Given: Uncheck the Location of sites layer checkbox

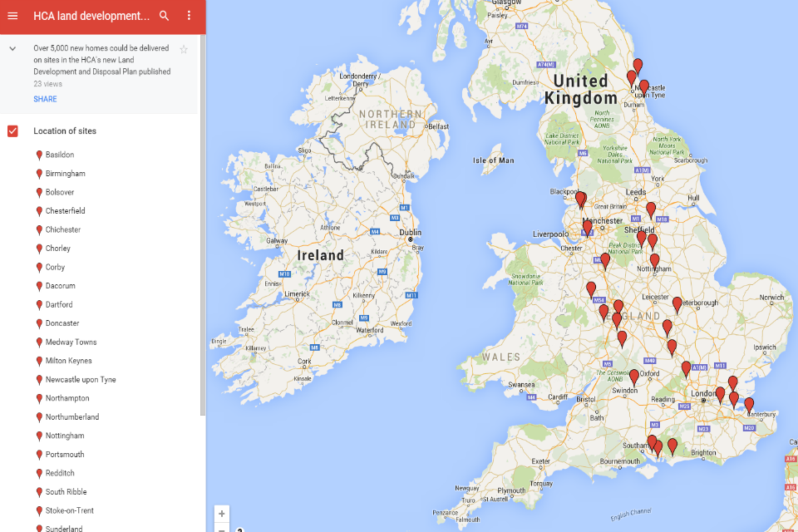Looking at the screenshot, I should coord(12,131).
